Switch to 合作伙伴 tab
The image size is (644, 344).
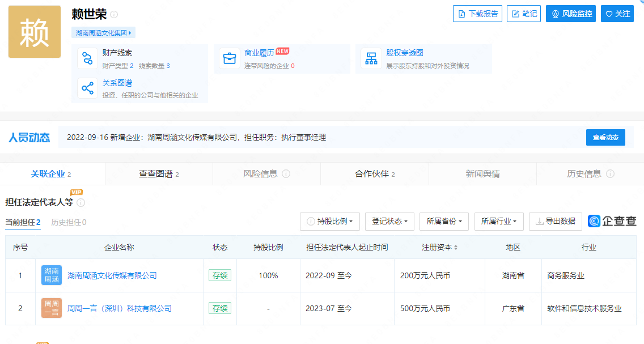click(375, 174)
